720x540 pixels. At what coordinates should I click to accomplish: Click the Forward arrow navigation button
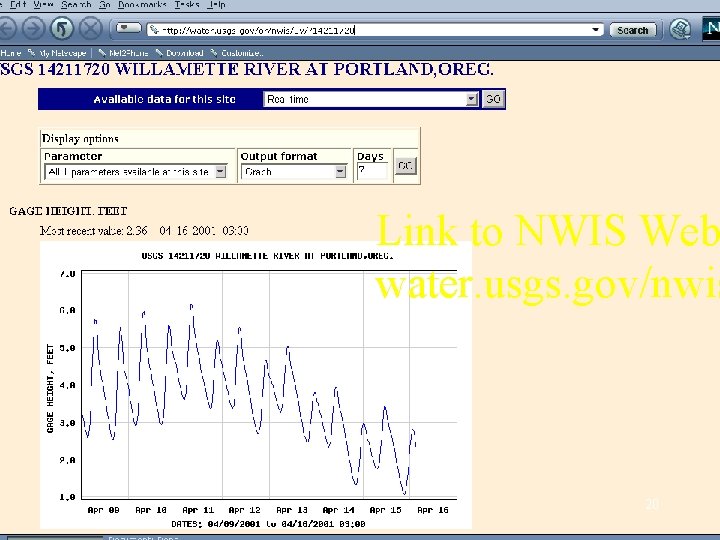click(34, 28)
